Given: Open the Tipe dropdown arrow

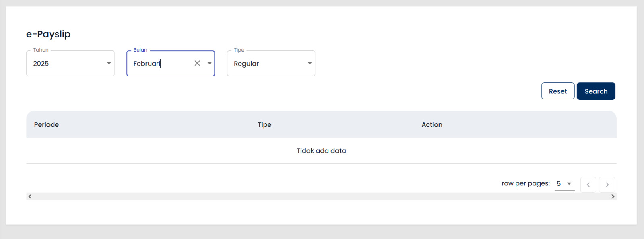Looking at the screenshot, I should click(310, 63).
